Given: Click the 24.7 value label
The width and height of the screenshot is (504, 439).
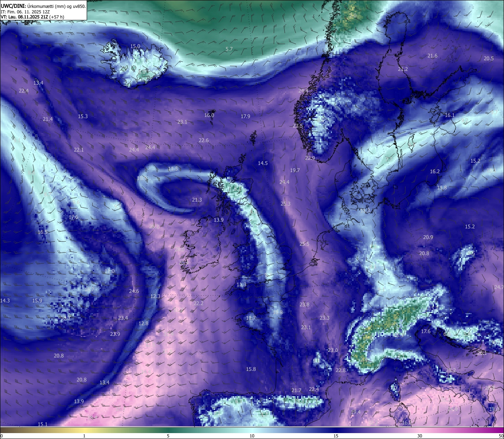Looking at the screenshot, I should pos(499,287).
